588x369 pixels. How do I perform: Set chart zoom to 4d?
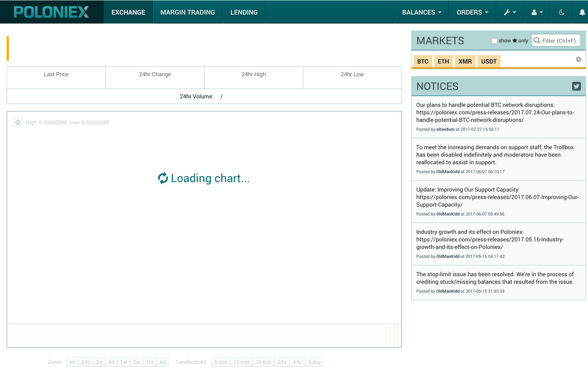pos(111,362)
